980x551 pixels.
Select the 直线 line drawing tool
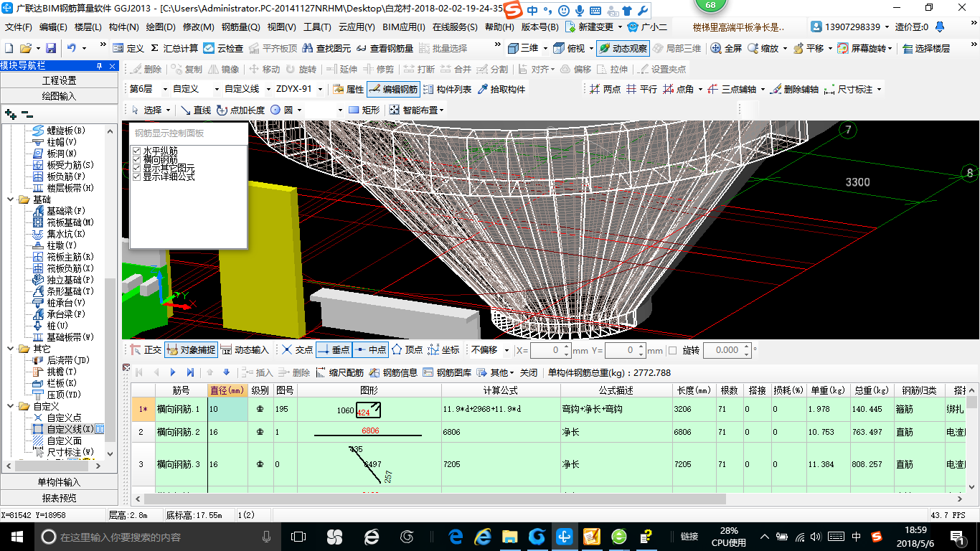(x=195, y=110)
